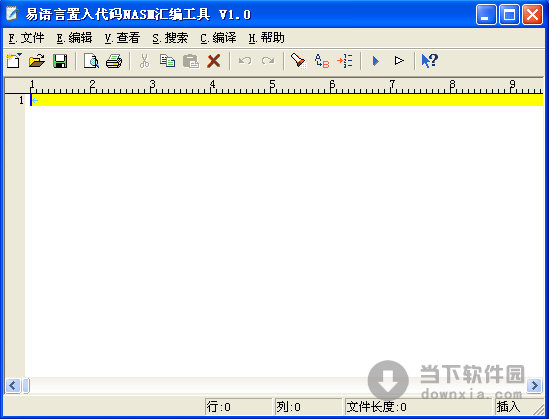Click the outlined play triangle icon
The width and height of the screenshot is (549, 419).
point(399,61)
